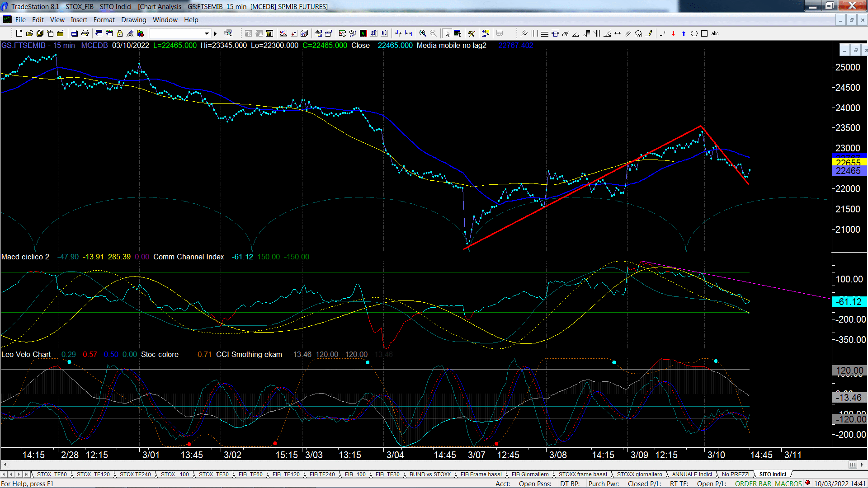868x488 pixels.
Task: Switch to the FIB_TF60 tab
Action: tap(250, 474)
